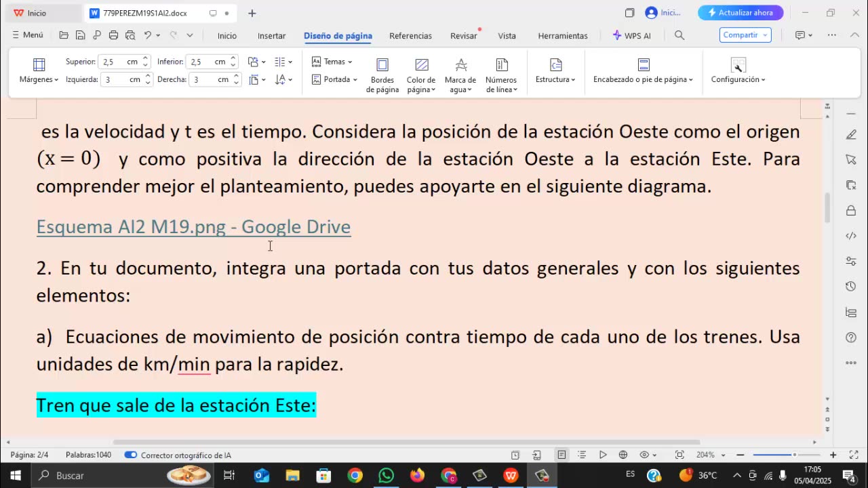Switch to web layout globe icon
Viewport: 868px width, 488px height.
[x=623, y=455]
